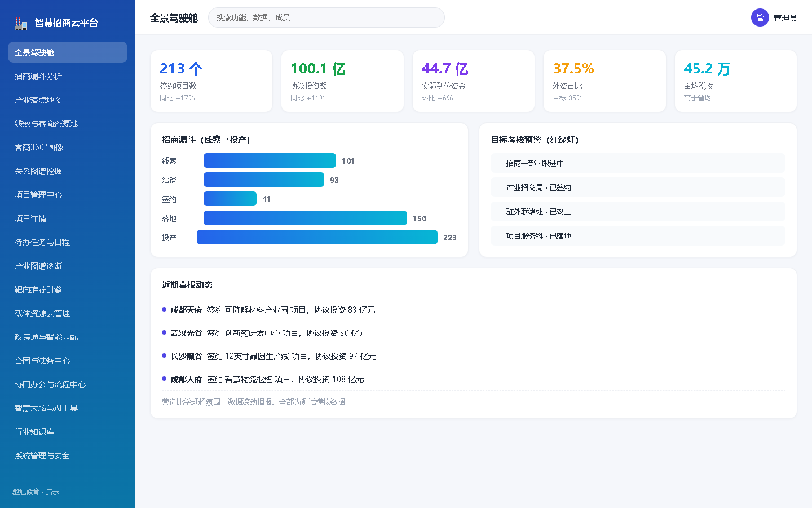Screen dimensions: 812x508
Task: Open 招商漏斗分析 in the sidebar
Action: tap(68, 76)
